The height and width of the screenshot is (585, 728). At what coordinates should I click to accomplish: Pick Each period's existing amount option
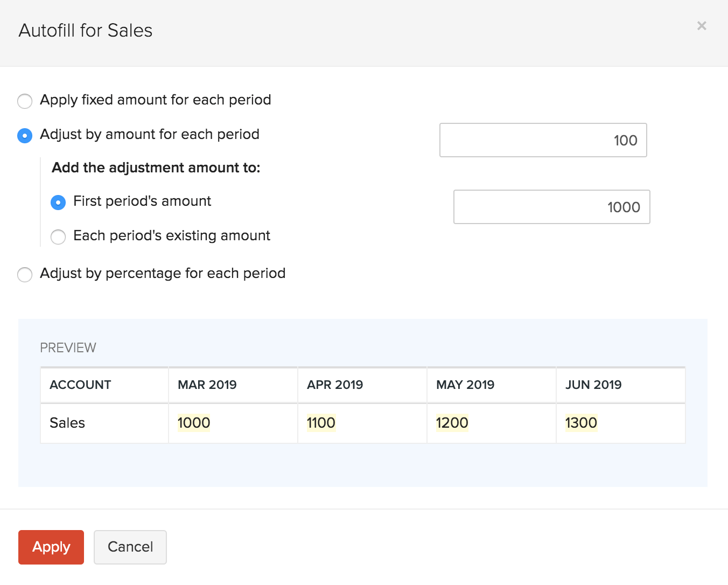(58, 236)
